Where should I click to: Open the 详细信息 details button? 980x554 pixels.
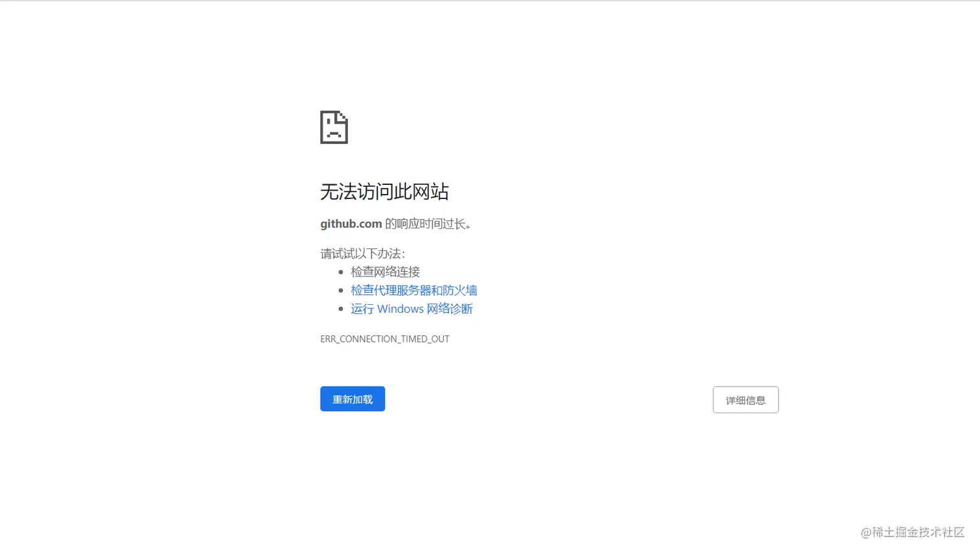tap(745, 400)
